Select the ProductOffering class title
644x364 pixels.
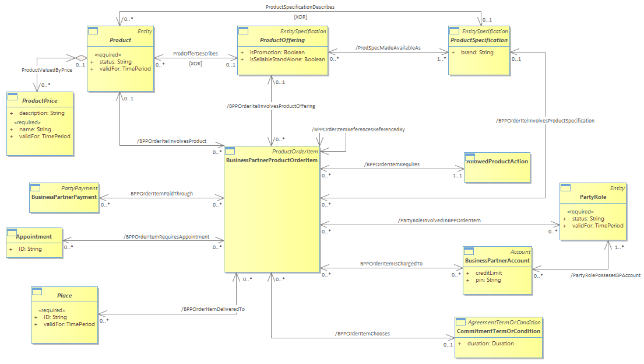click(x=282, y=40)
